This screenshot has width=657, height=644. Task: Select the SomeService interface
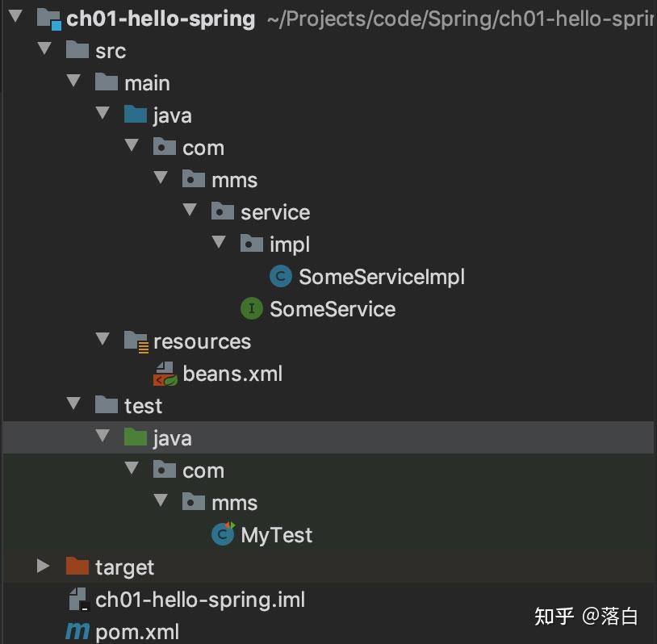(333, 308)
